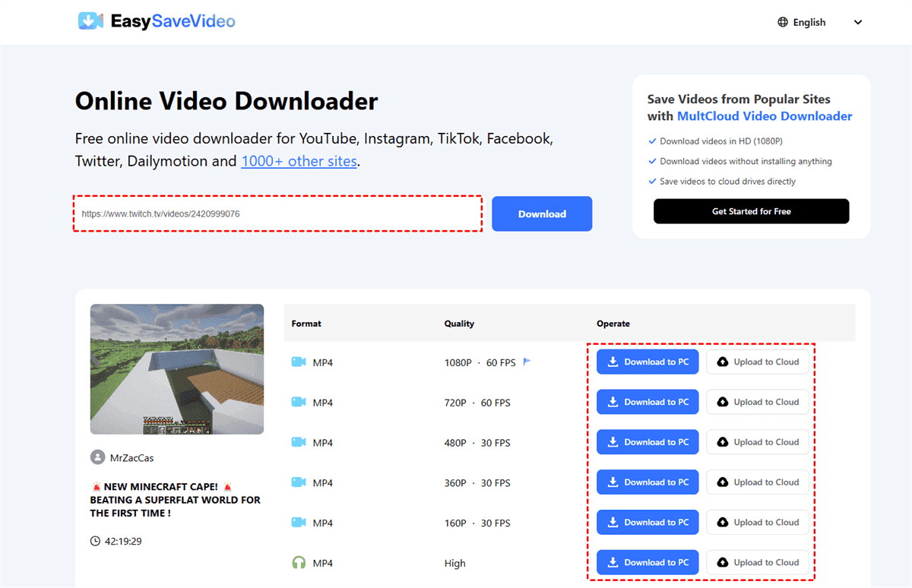This screenshot has width=912, height=588.
Task: Click the 1080P · 60 FPS quality text
Action: tap(480, 363)
